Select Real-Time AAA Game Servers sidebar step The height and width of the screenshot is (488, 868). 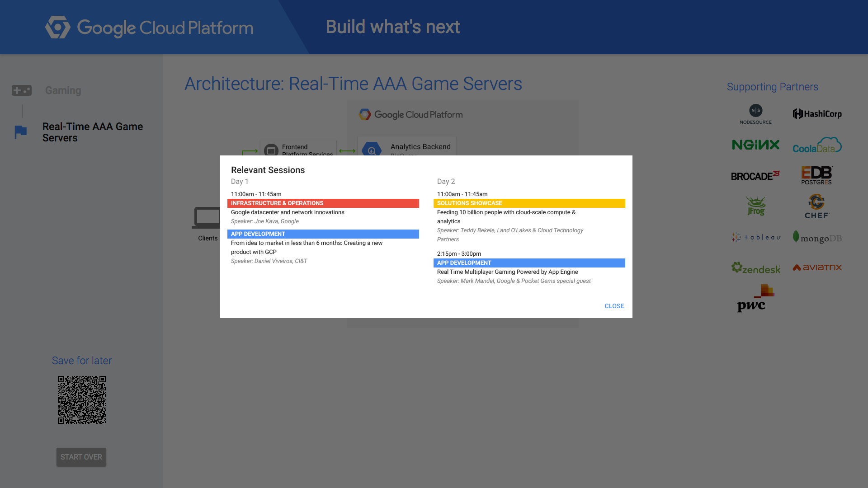[x=93, y=132]
